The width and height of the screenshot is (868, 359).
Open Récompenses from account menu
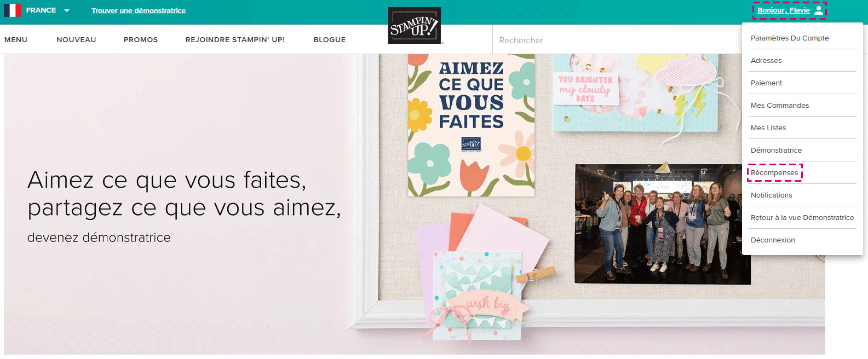[774, 172]
